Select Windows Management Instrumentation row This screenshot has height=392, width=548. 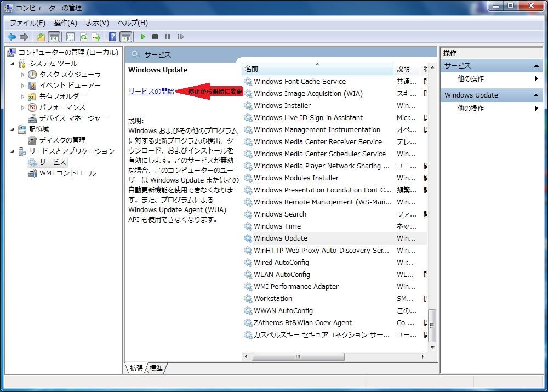pyautogui.click(x=335, y=130)
